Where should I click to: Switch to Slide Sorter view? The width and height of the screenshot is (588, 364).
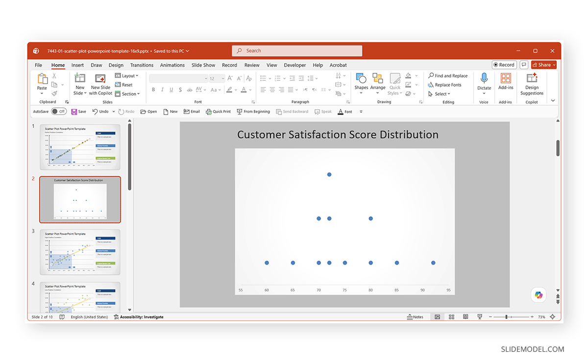point(451,317)
